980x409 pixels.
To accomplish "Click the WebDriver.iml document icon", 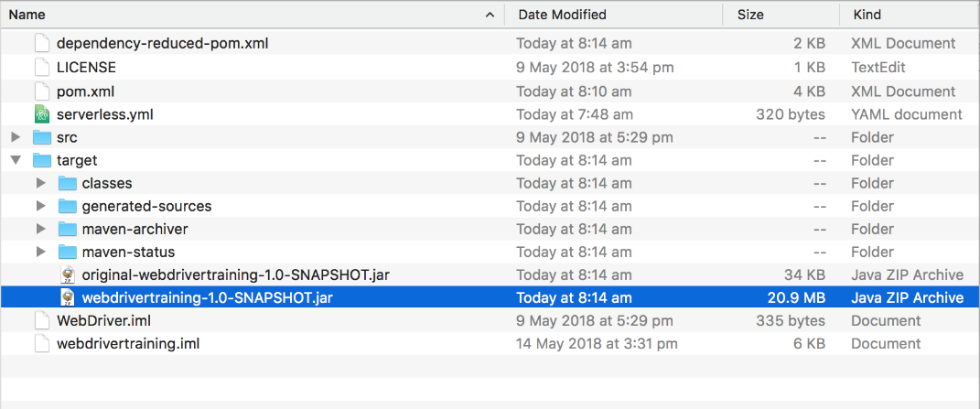I will (41, 320).
